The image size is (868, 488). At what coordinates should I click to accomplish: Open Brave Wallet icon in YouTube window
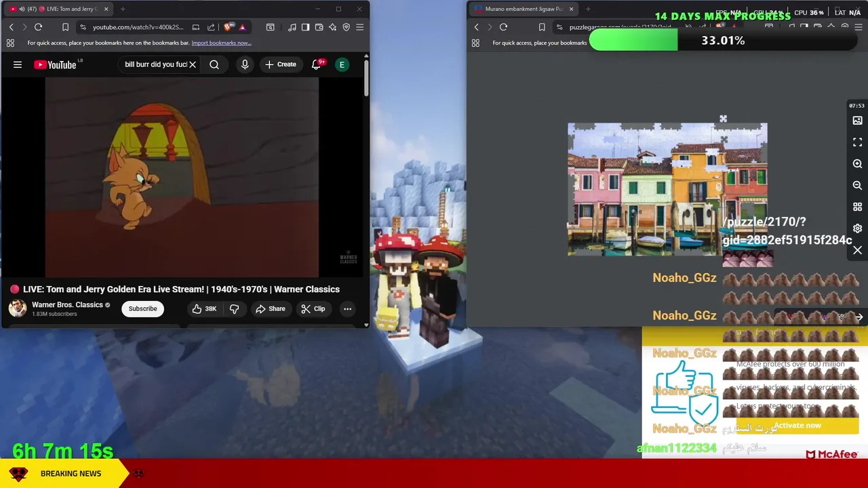tap(319, 27)
